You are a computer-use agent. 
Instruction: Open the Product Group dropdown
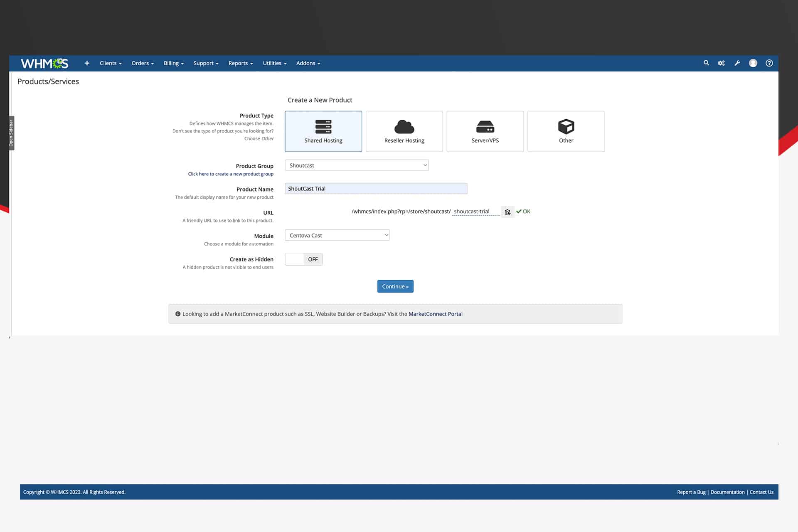click(x=357, y=165)
